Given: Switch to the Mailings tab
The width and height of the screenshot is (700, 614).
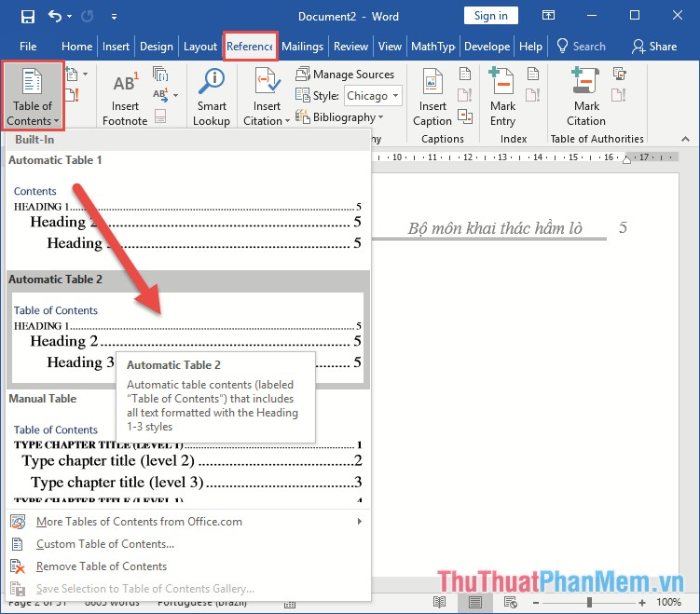Looking at the screenshot, I should pos(302,47).
